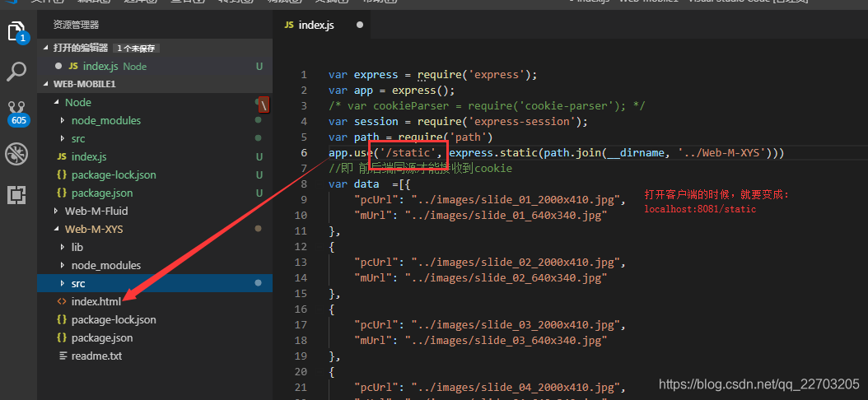Collapse the Web-M-XYS folder

tap(56, 229)
